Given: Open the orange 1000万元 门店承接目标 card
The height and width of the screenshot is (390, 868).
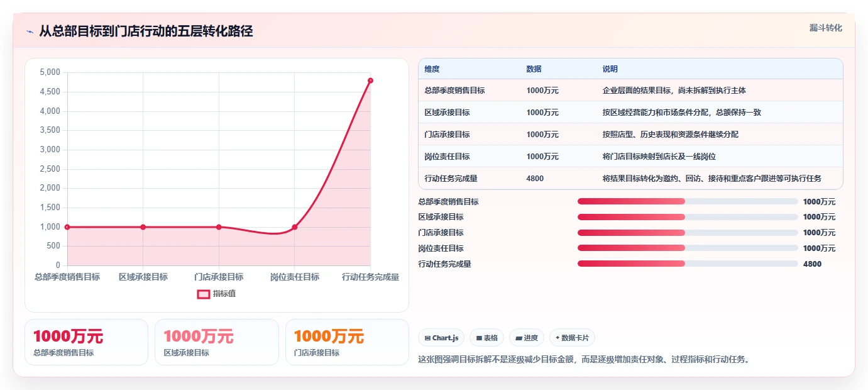Looking at the screenshot, I should 347,342.
